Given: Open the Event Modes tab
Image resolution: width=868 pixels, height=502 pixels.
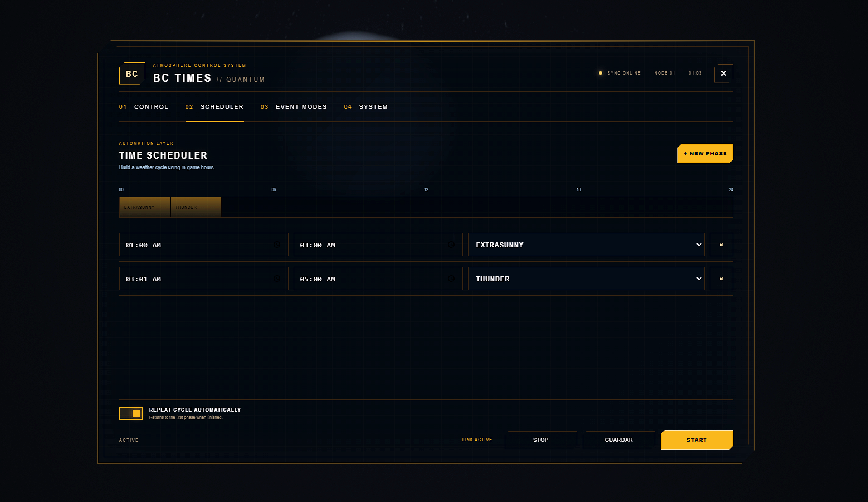Looking at the screenshot, I should point(294,106).
